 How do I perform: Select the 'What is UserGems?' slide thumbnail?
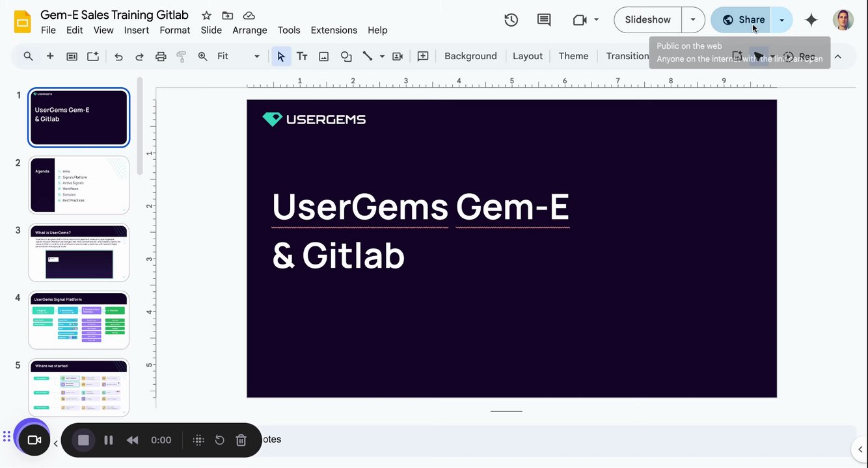click(x=79, y=253)
